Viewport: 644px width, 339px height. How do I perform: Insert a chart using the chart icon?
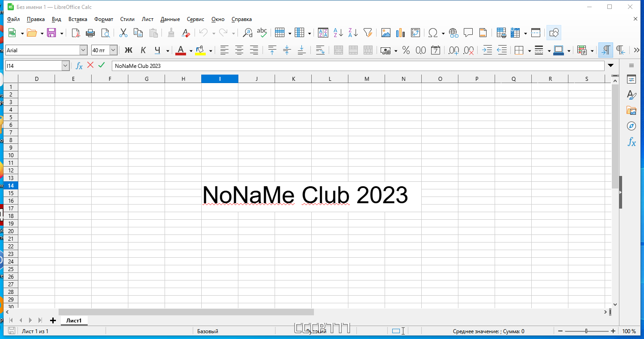pyautogui.click(x=400, y=33)
